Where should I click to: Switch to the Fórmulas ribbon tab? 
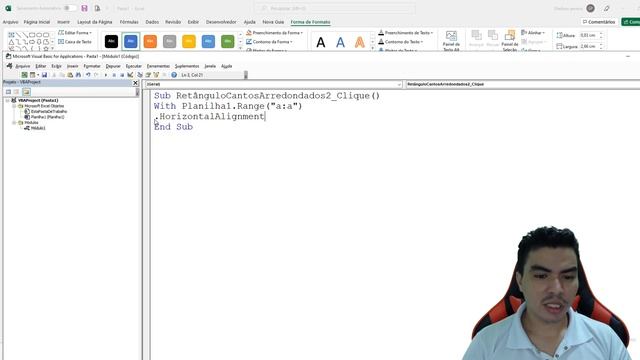pos(129,22)
